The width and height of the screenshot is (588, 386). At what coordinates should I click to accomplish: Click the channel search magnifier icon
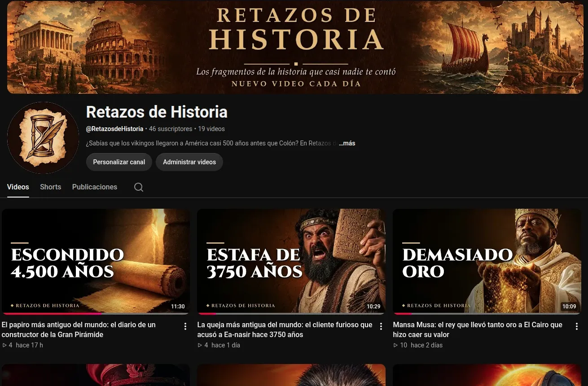point(139,187)
